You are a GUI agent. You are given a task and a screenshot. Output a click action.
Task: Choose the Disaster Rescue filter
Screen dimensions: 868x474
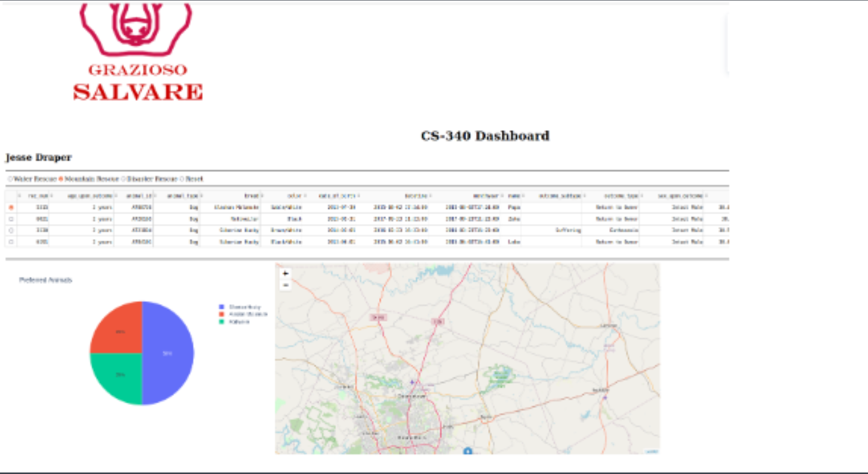pyautogui.click(x=123, y=179)
